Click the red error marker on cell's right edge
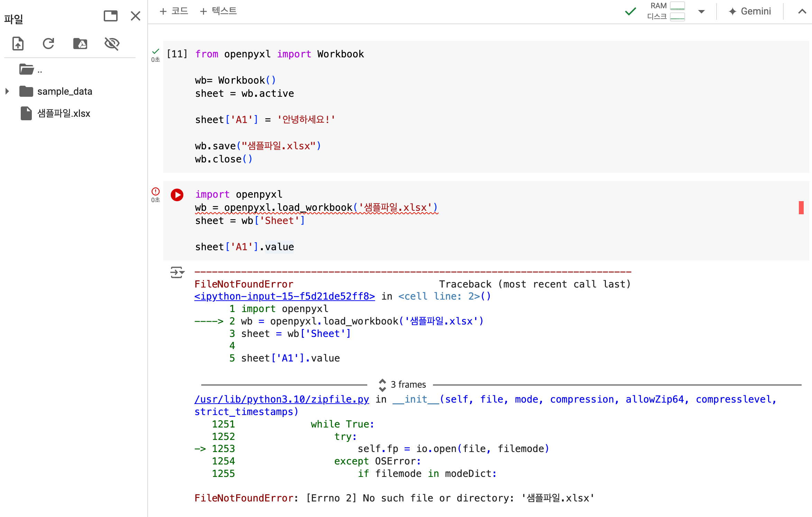Viewport: 812px width, 517px height. click(801, 208)
